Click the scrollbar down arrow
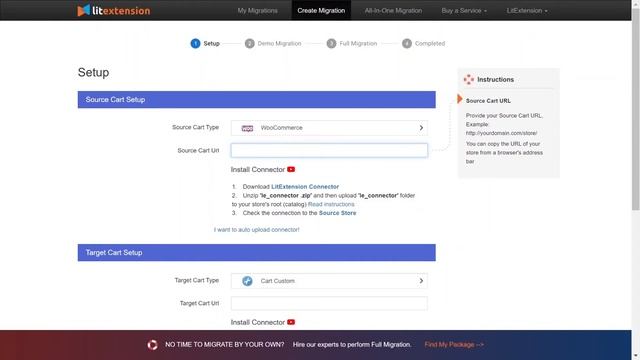This screenshot has height=360, width=640. (x=636, y=357)
